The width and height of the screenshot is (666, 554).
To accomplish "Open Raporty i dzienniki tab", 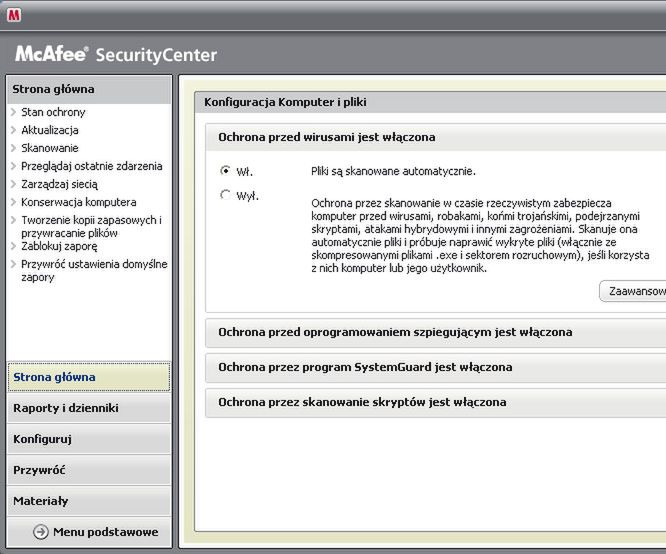I will click(x=66, y=408).
